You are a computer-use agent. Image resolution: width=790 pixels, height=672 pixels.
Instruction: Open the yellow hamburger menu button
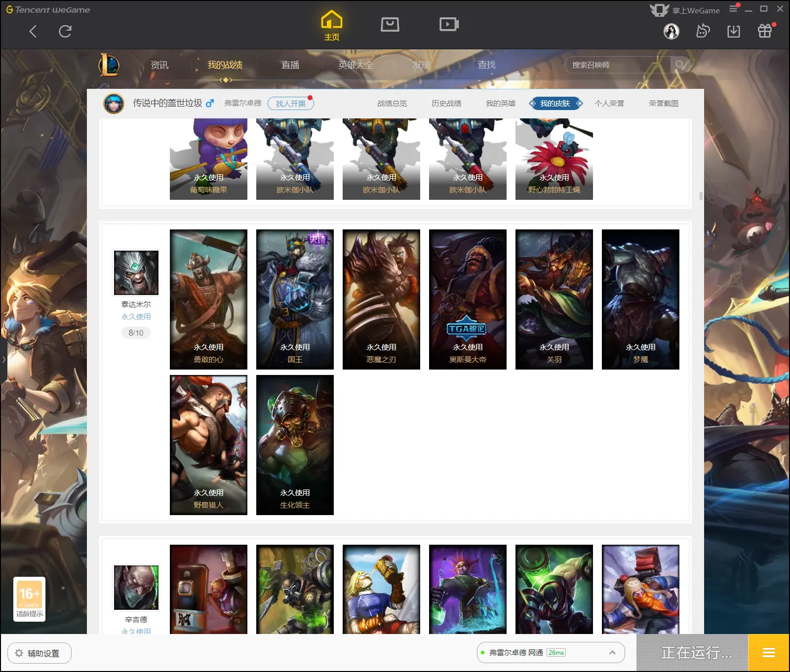[769, 653]
